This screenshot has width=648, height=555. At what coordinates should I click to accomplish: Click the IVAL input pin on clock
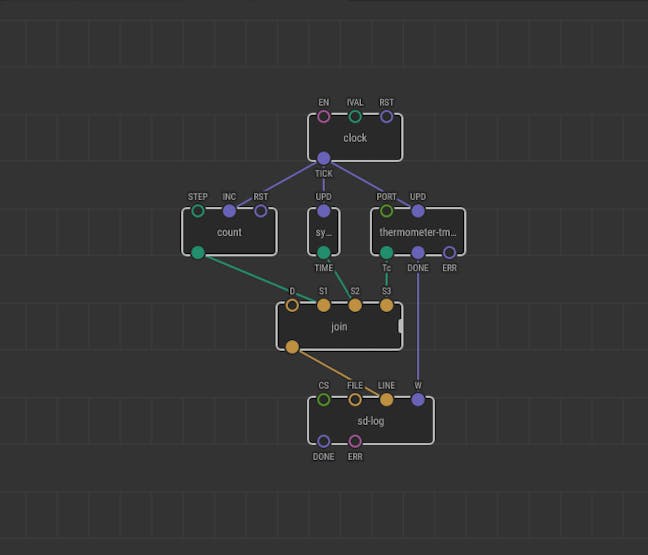point(355,117)
